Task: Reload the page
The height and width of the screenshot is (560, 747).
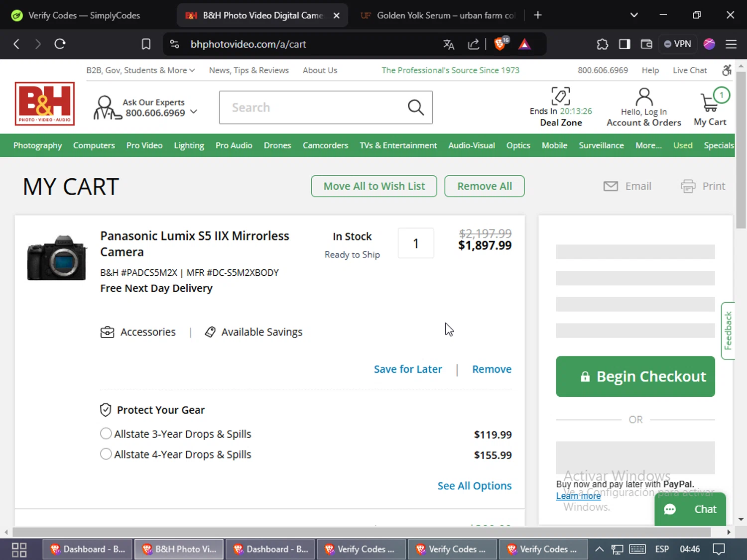Action: pos(60,44)
